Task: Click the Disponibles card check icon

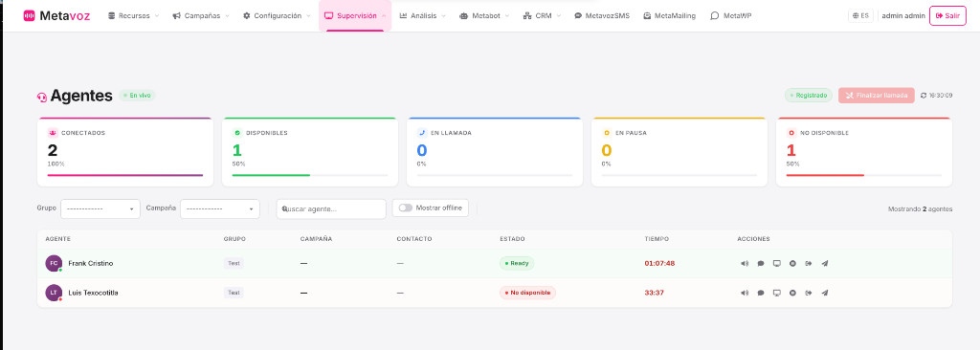Action: pyautogui.click(x=237, y=133)
